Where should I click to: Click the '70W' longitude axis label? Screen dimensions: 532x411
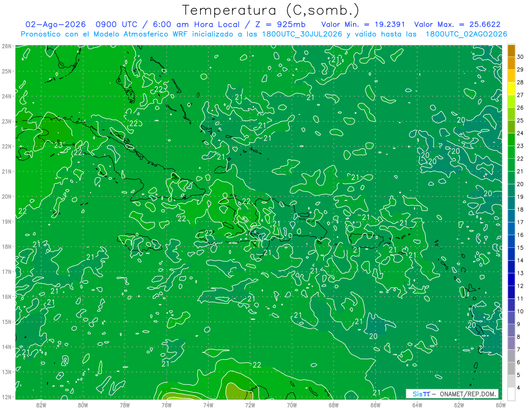click(292, 405)
